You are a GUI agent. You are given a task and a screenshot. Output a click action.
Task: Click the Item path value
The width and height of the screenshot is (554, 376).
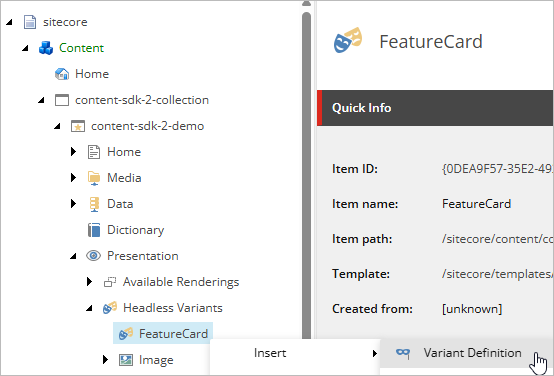pos(497,239)
